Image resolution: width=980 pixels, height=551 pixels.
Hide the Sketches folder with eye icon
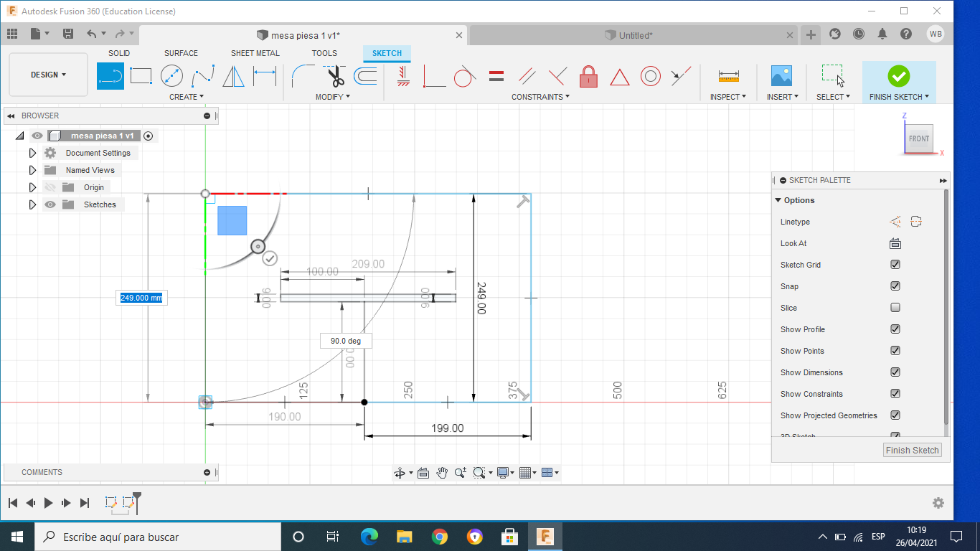click(x=50, y=204)
